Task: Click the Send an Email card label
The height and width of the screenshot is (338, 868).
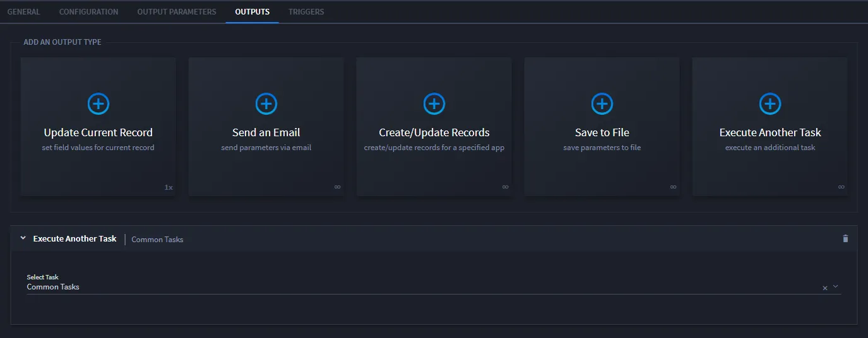Action: (x=266, y=132)
